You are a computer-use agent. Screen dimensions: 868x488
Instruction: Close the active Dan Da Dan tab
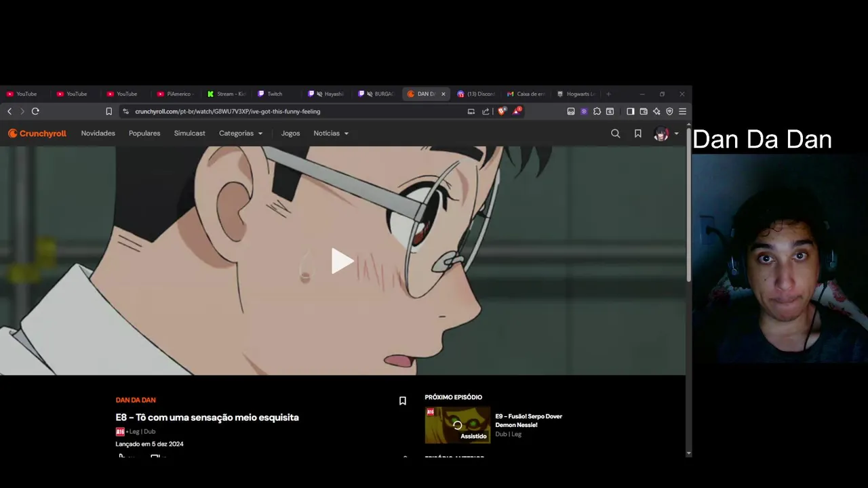[x=443, y=94]
